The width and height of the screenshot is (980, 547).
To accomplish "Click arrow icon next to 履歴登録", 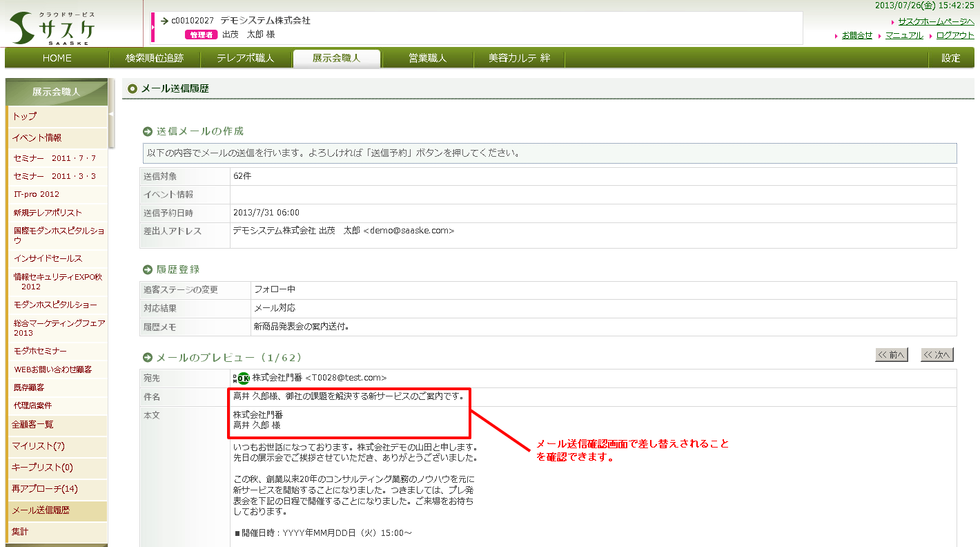I will coord(147,269).
